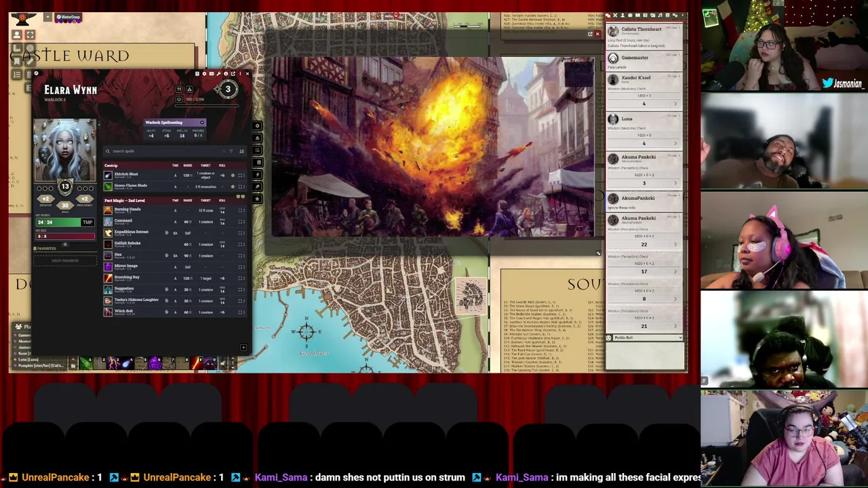Click the chat message input box
This screenshot has width=868, height=488.
[645, 355]
